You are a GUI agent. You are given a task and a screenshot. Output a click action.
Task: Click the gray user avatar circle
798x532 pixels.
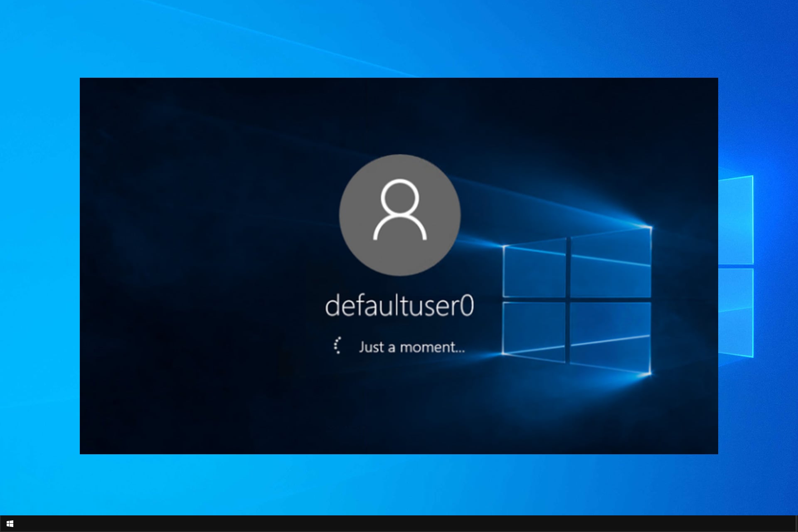[399, 215]
